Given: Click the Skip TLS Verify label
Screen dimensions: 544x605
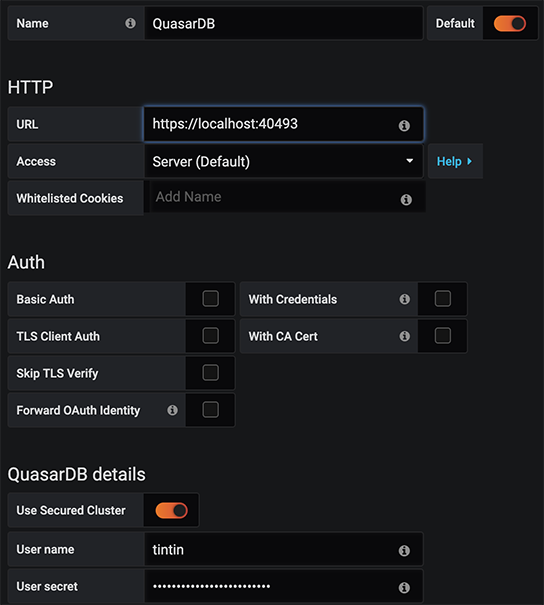Looking at the screenshot, I should [57, 373].
